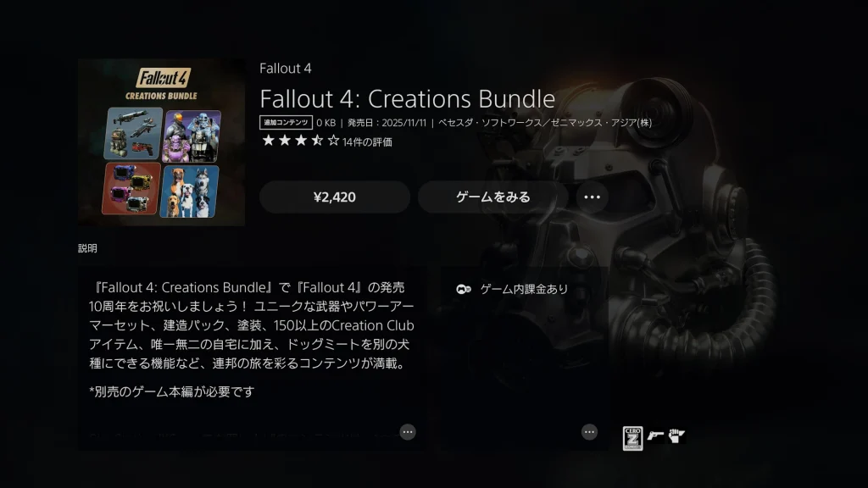
Task: Open the three-dot menu beside ゲームをみる
Action: (x=592, y=197)
